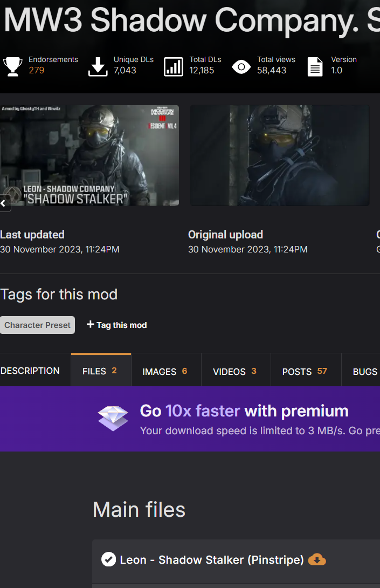Click the Main files heading
380x588 pixels.
(x=139, y=509)
